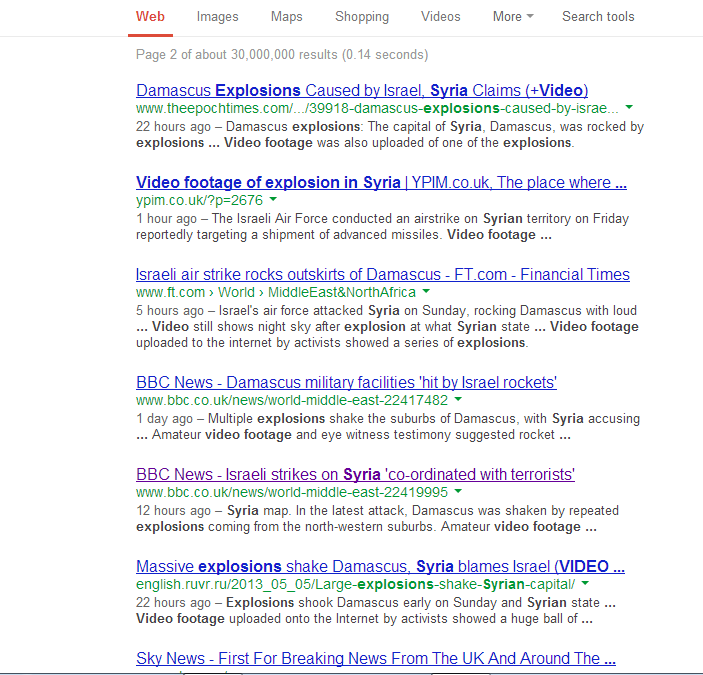Open BBC 'co-ordinated with terrorists' result

pyautogui.click(x=356, y=474)
